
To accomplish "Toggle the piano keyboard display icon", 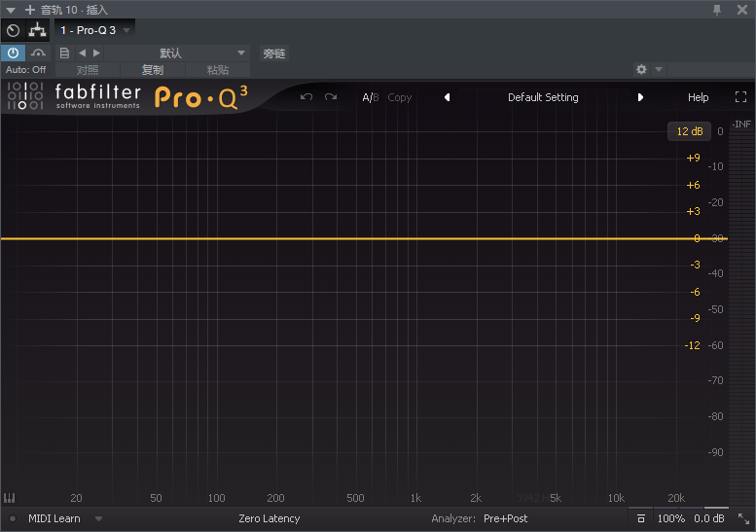I will point(9,498).
